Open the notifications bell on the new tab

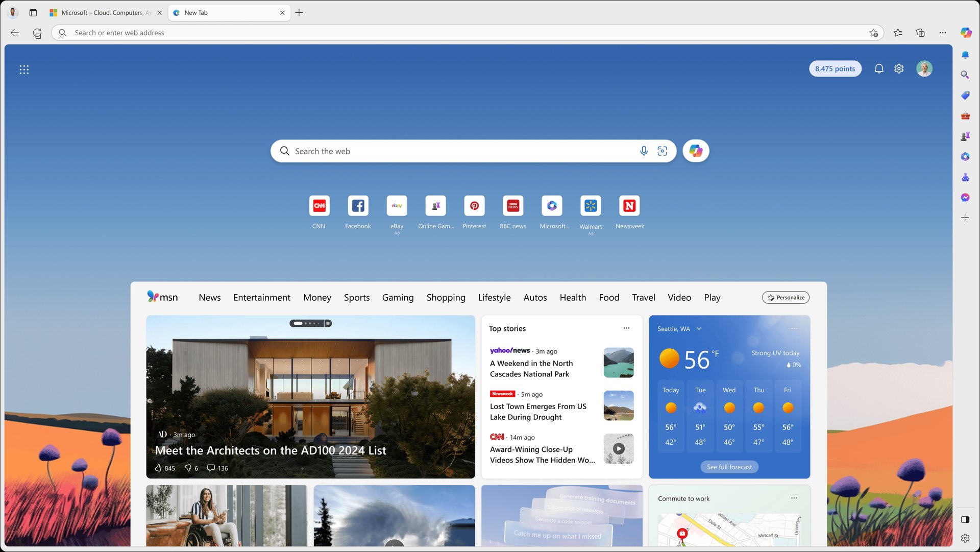[879, 68]
